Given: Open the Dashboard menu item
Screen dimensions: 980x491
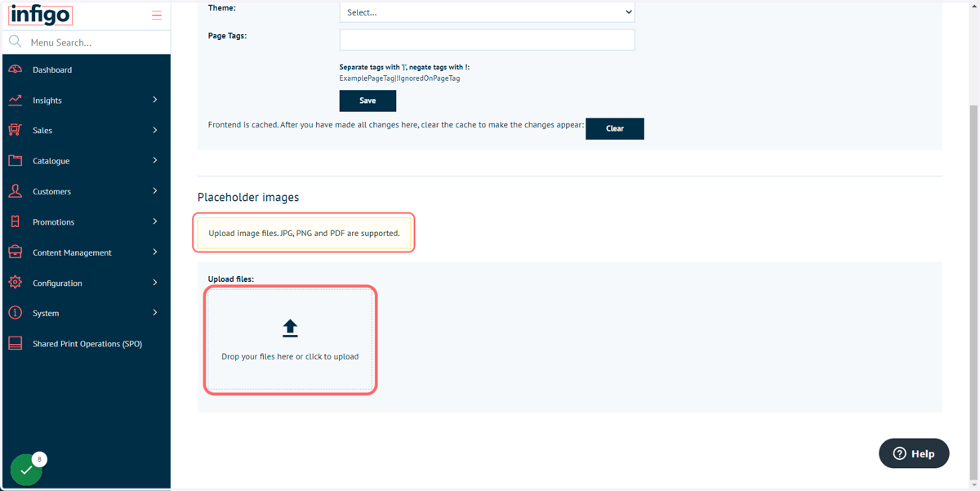Looking at the screenshot, I should [86, 69].
